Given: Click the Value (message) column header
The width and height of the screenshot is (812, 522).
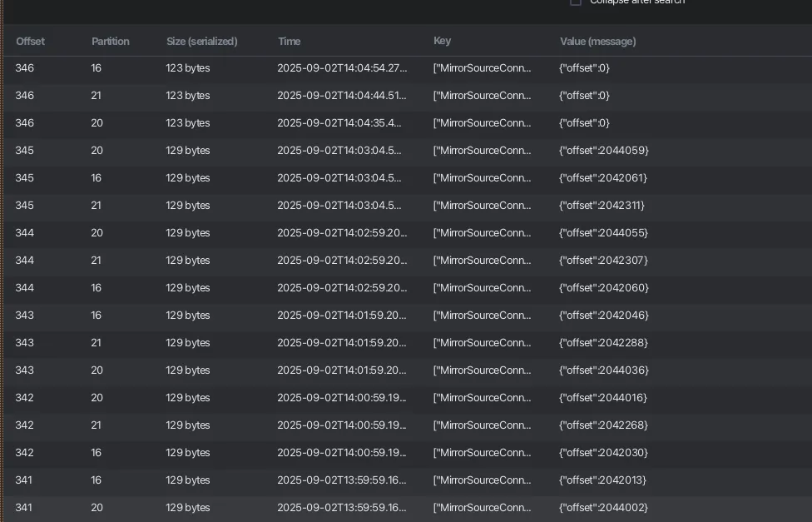Looking at the screenshot, I should coord(598,42).
